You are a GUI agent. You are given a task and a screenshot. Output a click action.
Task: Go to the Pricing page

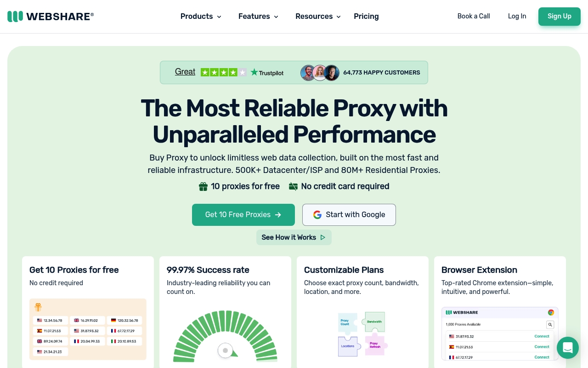coord(366,17)
